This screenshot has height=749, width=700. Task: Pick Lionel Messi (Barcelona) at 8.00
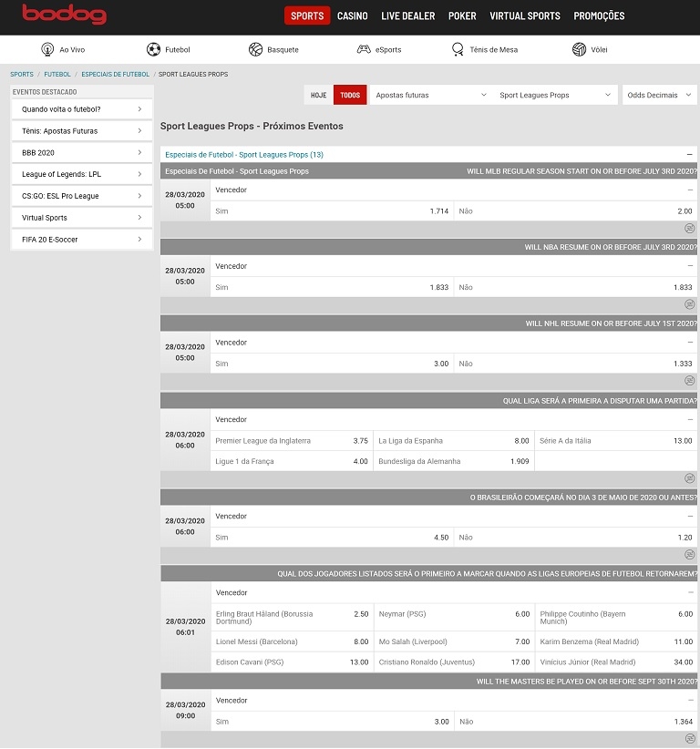[x=291, y=641]
